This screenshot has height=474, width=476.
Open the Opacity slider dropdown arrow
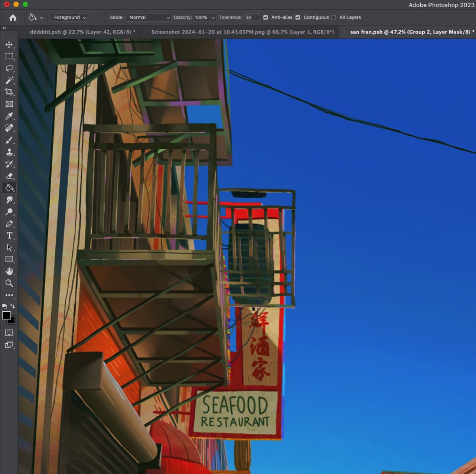tap(213, 18)
